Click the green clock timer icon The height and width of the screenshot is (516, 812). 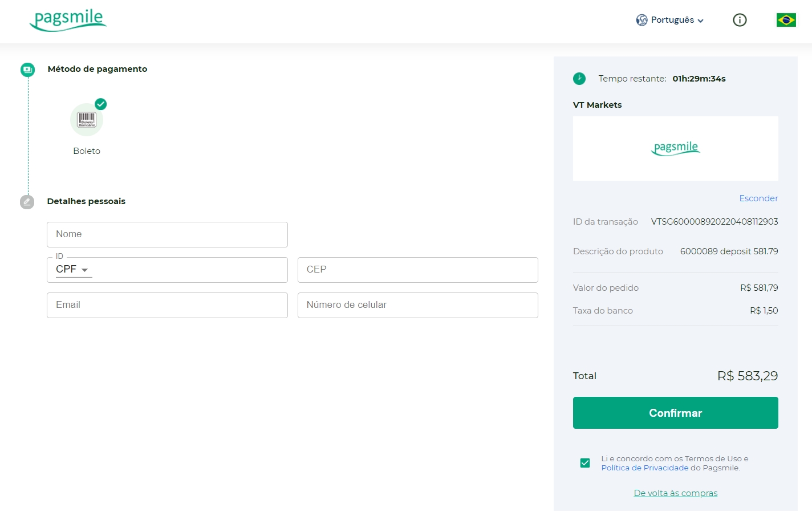579,79
